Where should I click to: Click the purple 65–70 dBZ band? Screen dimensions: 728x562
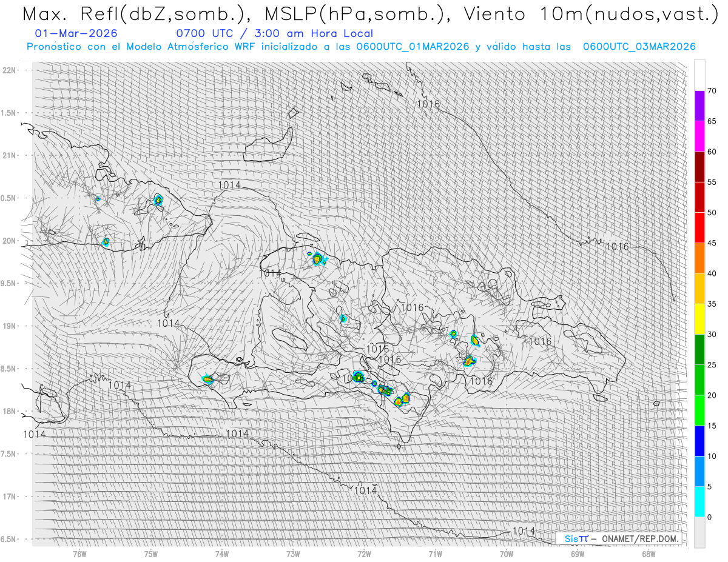pos(699,105)
